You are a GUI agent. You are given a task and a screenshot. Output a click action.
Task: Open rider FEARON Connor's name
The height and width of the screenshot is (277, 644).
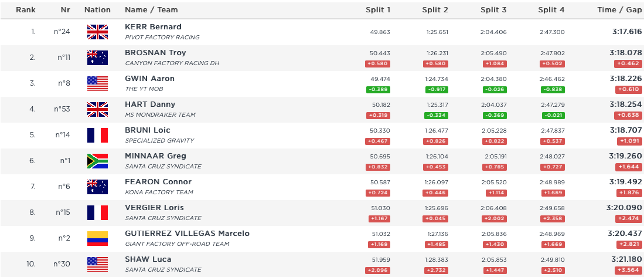[x=158, y=182]
